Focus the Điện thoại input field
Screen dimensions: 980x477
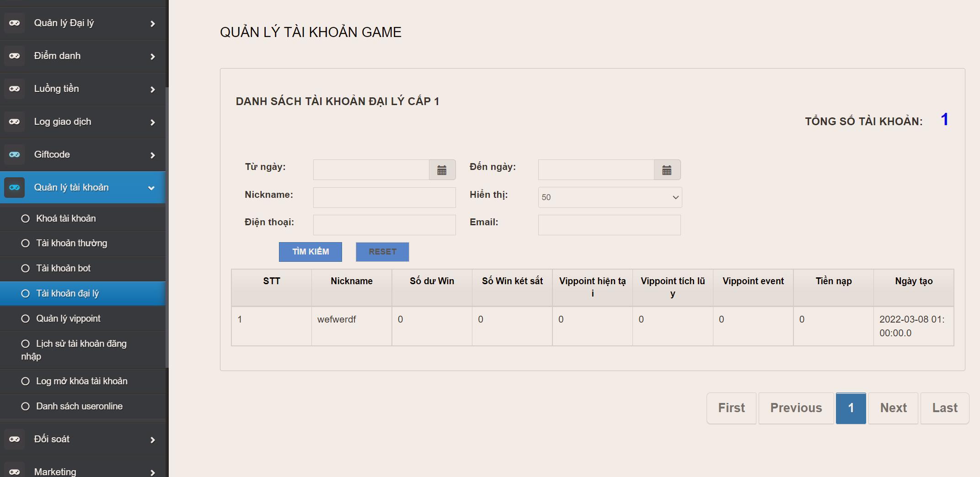(x=384, y=225)
